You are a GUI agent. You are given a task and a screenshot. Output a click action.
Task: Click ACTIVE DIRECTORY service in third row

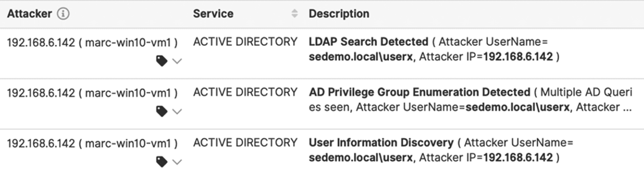click(245, 143)
